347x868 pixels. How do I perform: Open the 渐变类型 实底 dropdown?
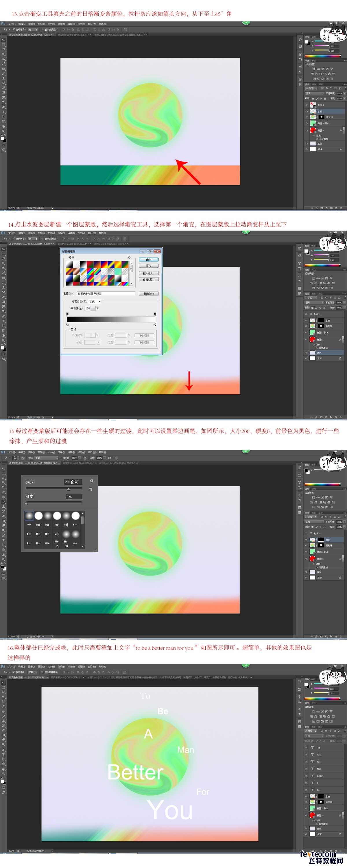click(95, 301)
